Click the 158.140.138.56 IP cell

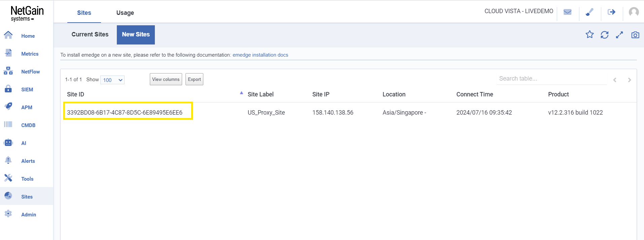pyautogui.click(x=333, y=113)
